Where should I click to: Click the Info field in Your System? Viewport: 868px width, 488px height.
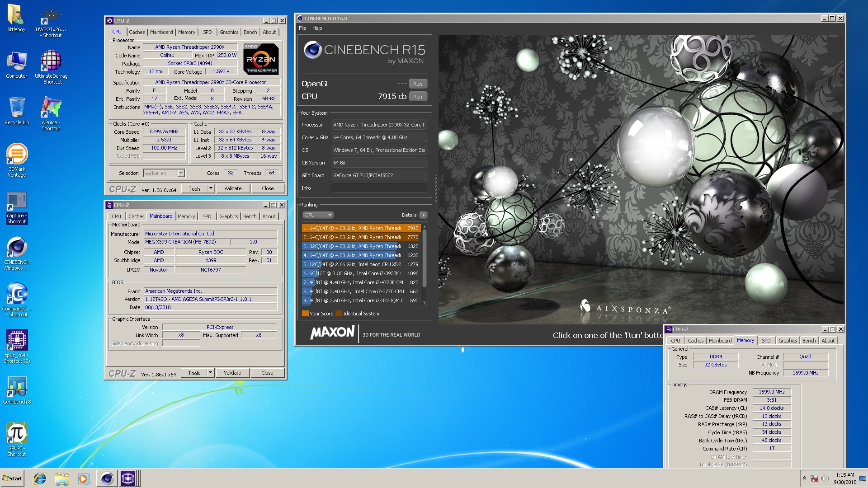379,188
